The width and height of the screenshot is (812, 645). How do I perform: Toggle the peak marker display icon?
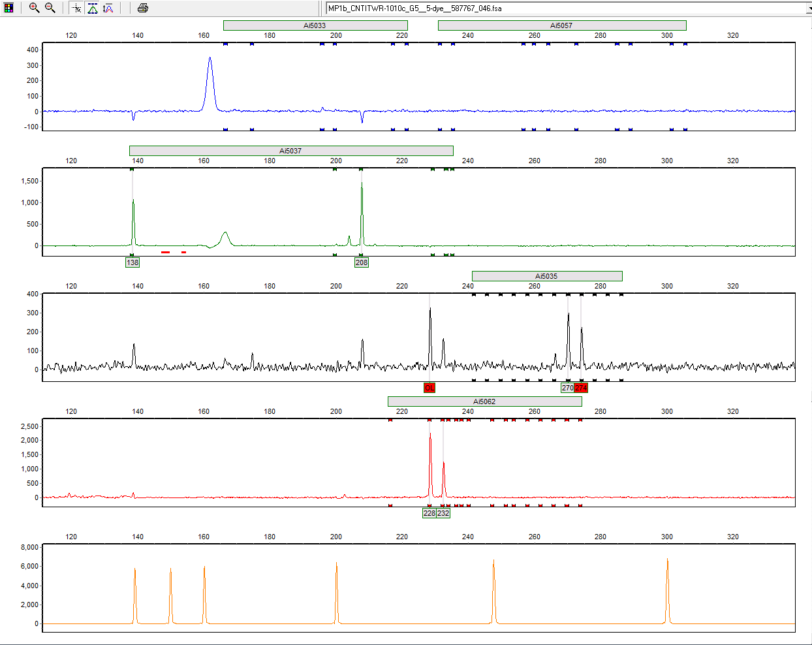[x=93, y=8]
